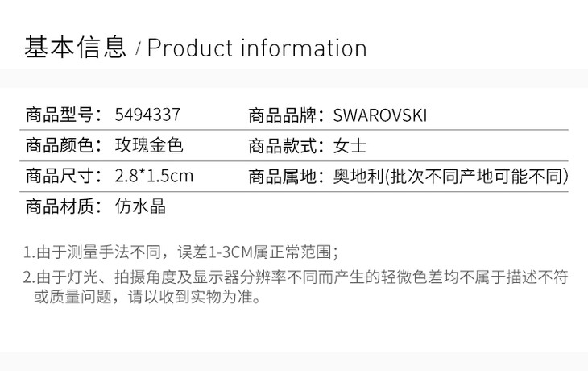Click note 1 about 误差1-3CM measurement

point(181,251)
